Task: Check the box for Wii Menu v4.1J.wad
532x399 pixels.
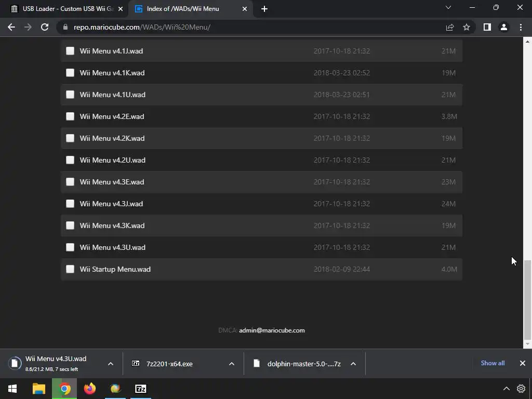Action: 70,51
